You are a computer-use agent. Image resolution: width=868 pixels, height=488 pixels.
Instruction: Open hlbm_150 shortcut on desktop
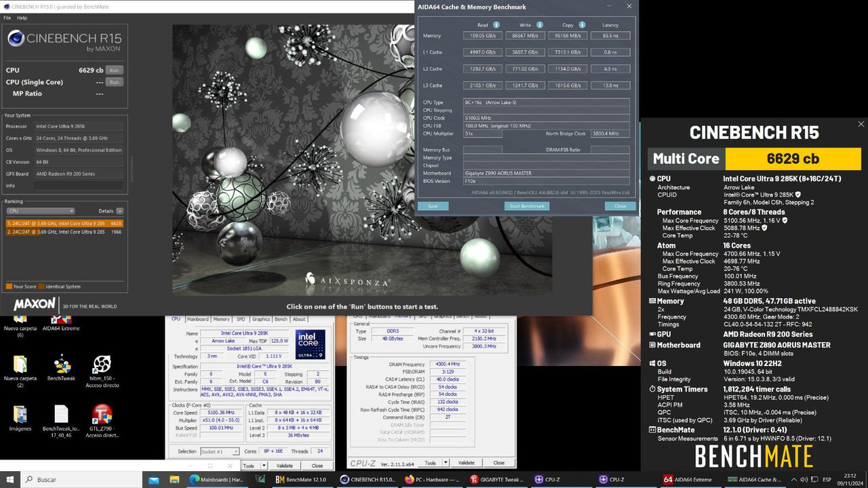(102, 371)
